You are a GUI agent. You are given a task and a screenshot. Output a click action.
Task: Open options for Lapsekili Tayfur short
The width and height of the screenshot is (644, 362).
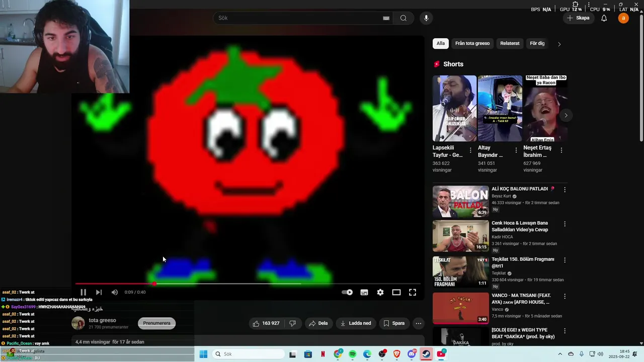pos(471,150)
